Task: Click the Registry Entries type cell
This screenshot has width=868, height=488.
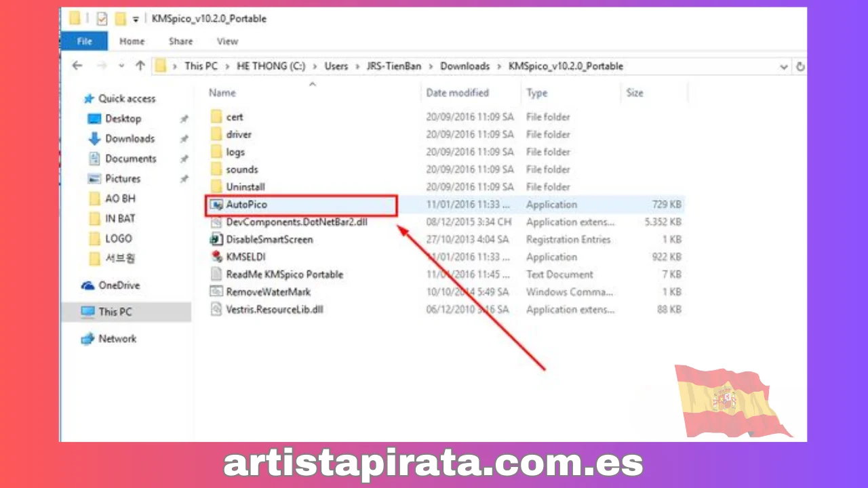Action: pos(568,240)
